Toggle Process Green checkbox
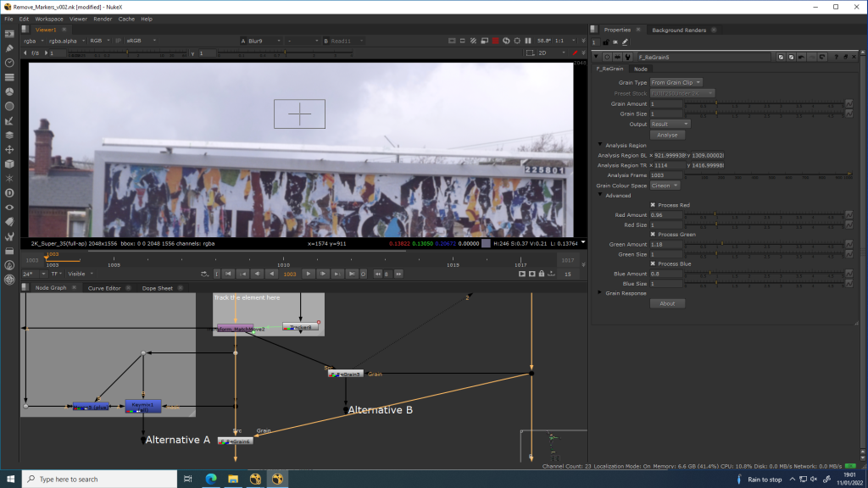The image size is (868, 488). coord(653,234)
